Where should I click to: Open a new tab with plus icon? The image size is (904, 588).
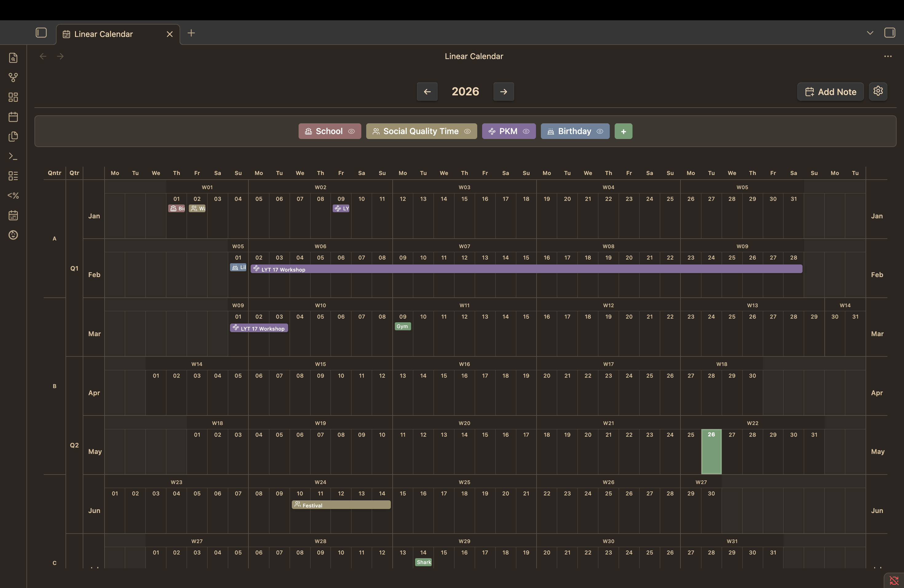(x=191, y=33)
